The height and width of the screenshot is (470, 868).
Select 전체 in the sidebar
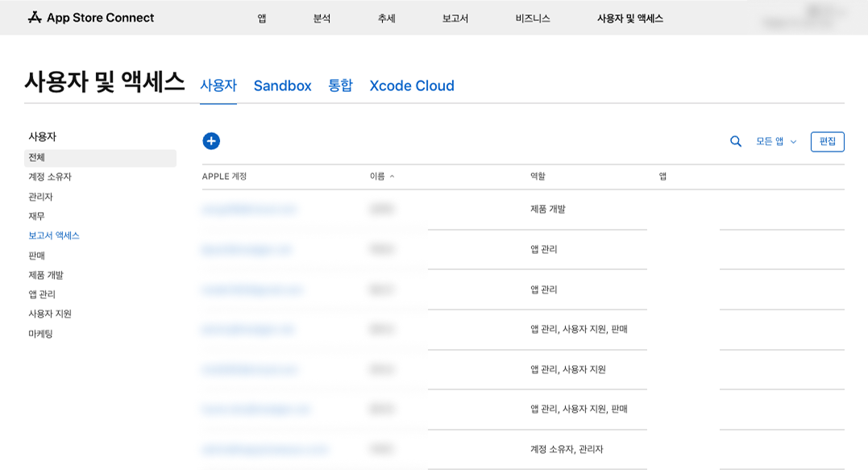(x=100, y=158)
